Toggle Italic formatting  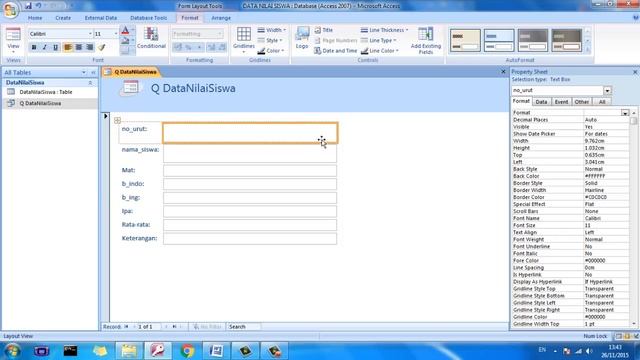(45, 47)
